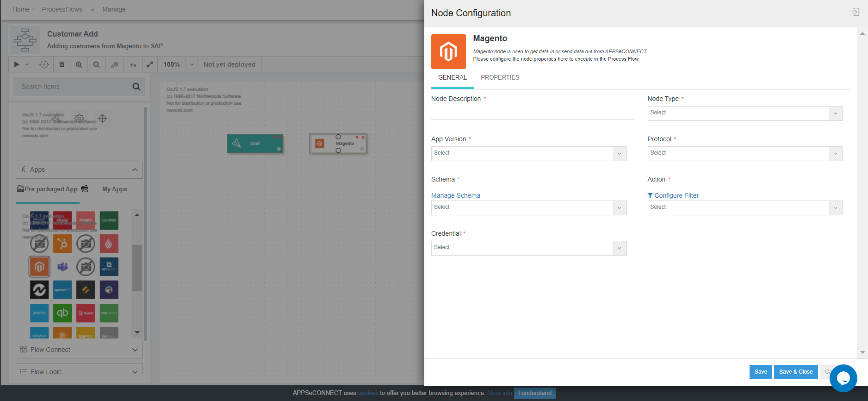The width and height of the screenshot is (868, 401).
Task: Select the epages app tile
Action: pyautogui.click(x=86, y=220)
